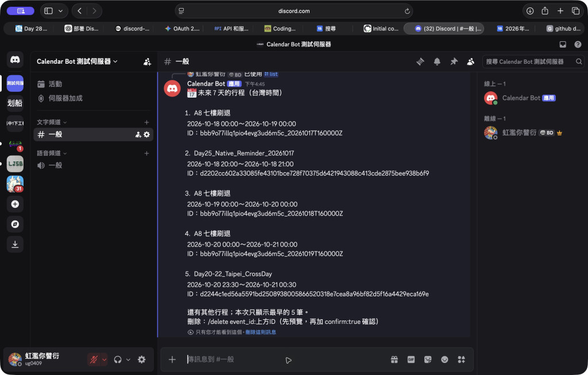Screen dimensions: 588x375
Task: Switch to github d... tab
Action: 563,29
